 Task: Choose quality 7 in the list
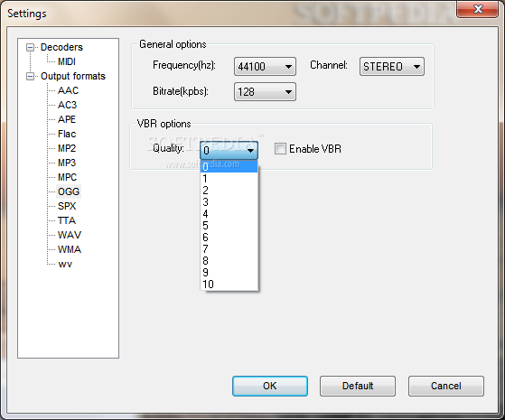pos(229,249)
